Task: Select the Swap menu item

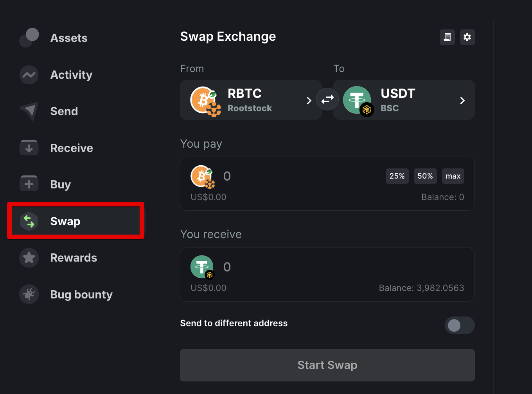Action: point(76,221)
